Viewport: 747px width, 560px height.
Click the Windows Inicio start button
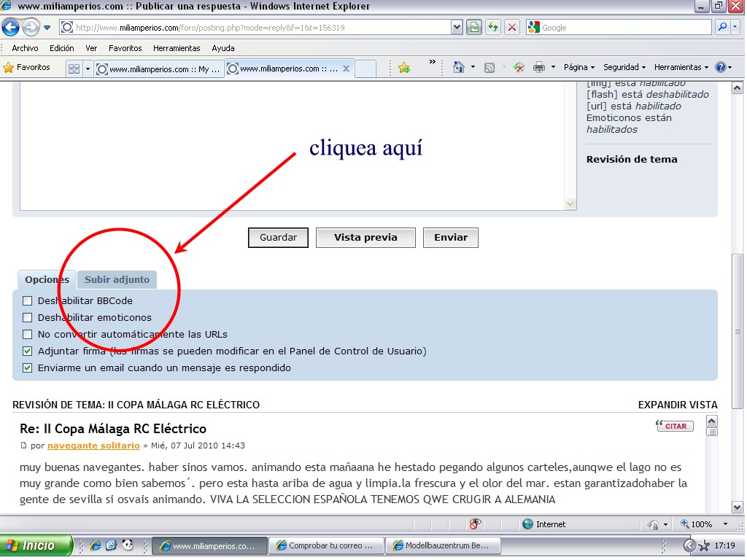pos(36,545)
